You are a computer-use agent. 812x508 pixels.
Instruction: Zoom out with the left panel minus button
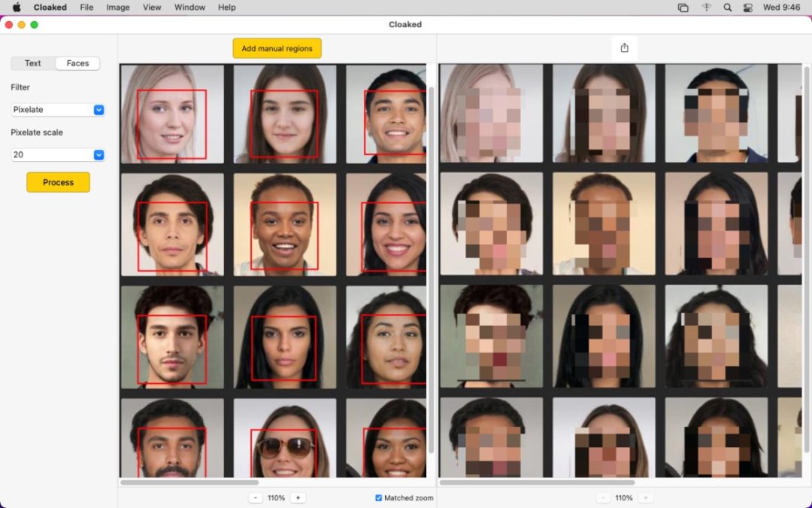[x=256, y=498]
